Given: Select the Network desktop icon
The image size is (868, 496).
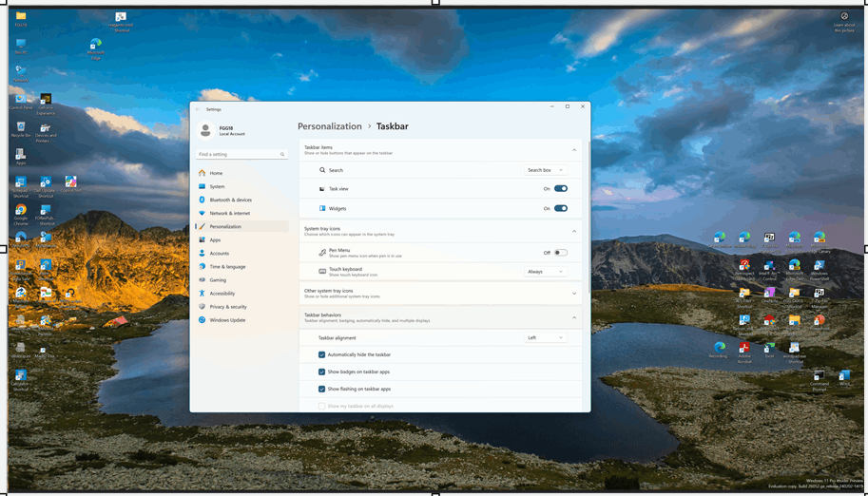Looking at the screenshot, I should [21, 73].
